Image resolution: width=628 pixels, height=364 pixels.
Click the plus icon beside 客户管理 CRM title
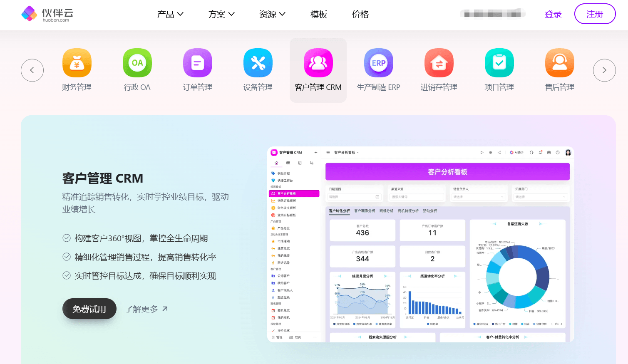coord(316,153)
